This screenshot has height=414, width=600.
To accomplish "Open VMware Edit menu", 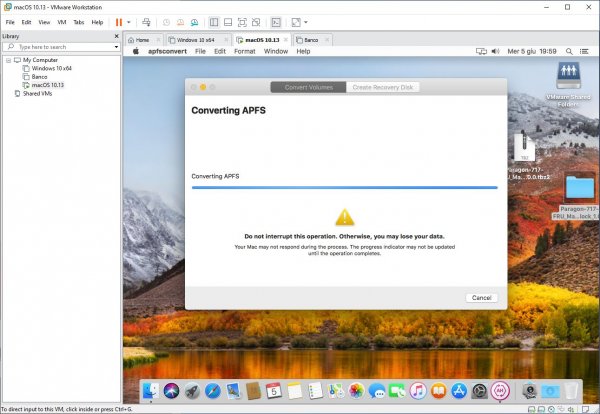I will pos(26,22).
